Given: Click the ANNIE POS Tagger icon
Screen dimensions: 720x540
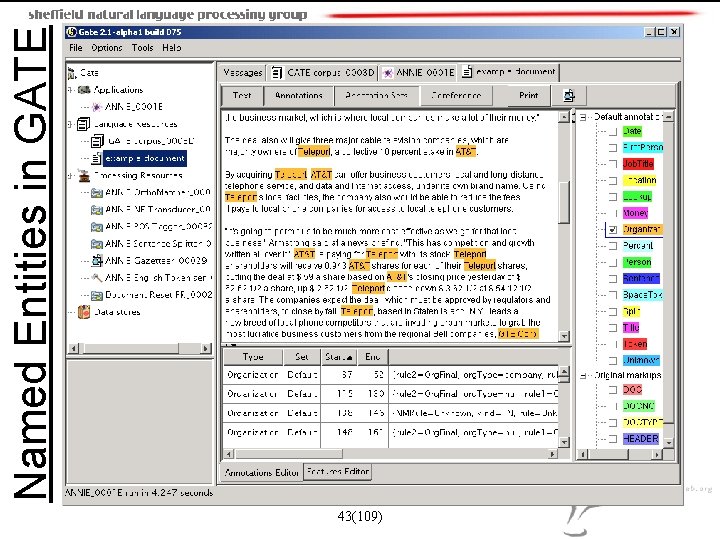Looking at the screenshot, I should [x=97, y=227].
